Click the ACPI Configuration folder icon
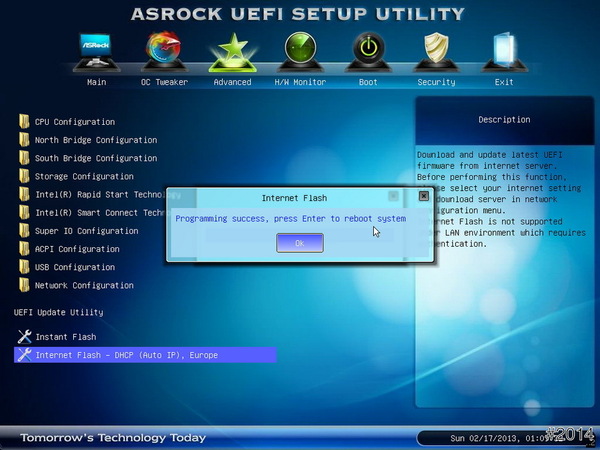Screen dimensions: 600x450 (x=24, y=249)
